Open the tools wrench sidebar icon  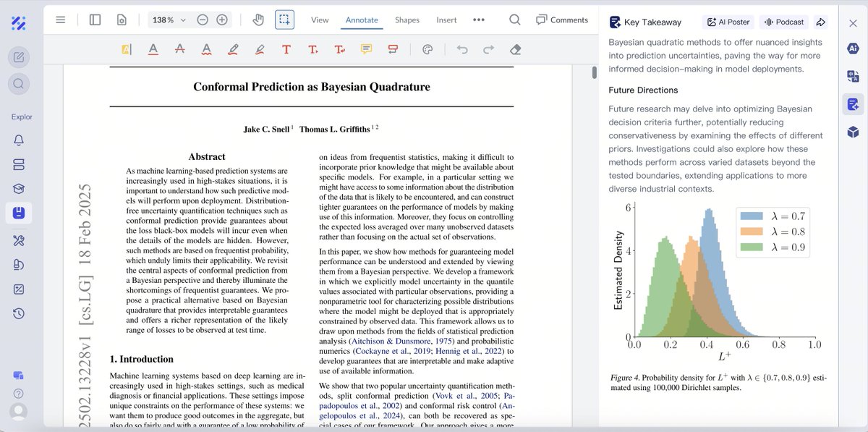[x=19, y=240]
